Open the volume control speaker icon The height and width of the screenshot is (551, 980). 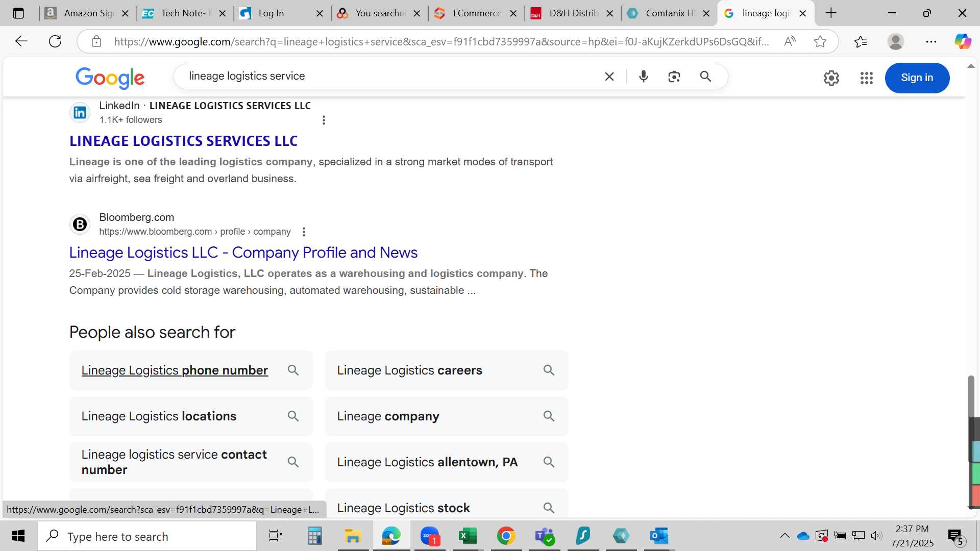[876, 536]
